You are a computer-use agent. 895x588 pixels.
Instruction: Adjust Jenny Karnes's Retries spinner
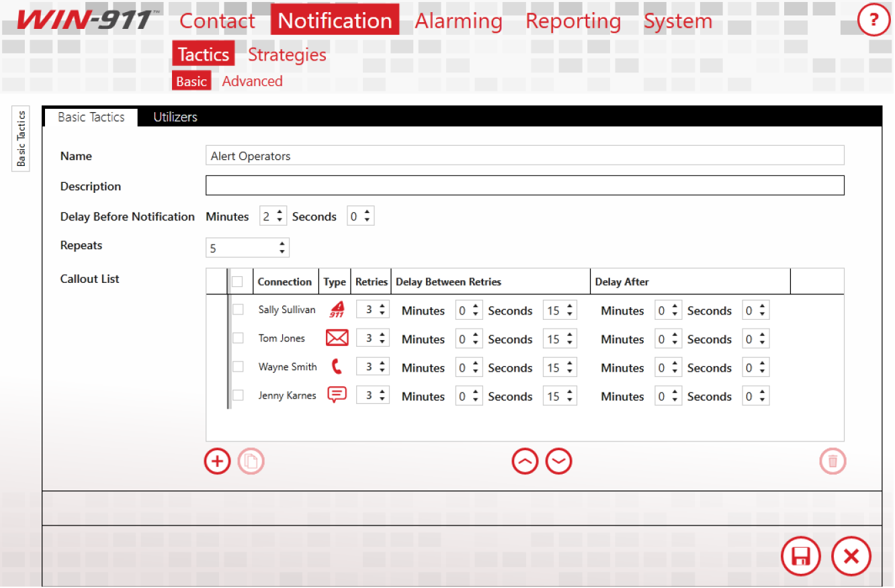(x=372, y=396)
